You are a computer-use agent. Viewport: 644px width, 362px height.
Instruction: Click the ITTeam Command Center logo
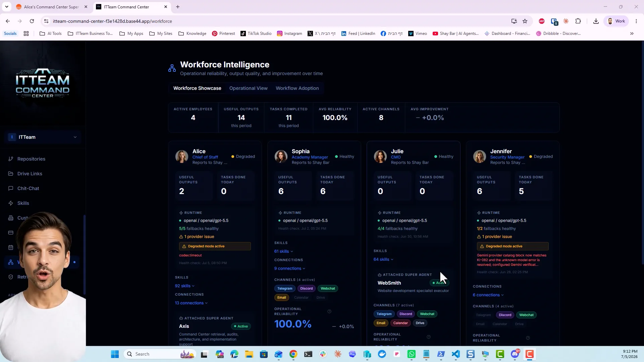(x=43, y=83)
